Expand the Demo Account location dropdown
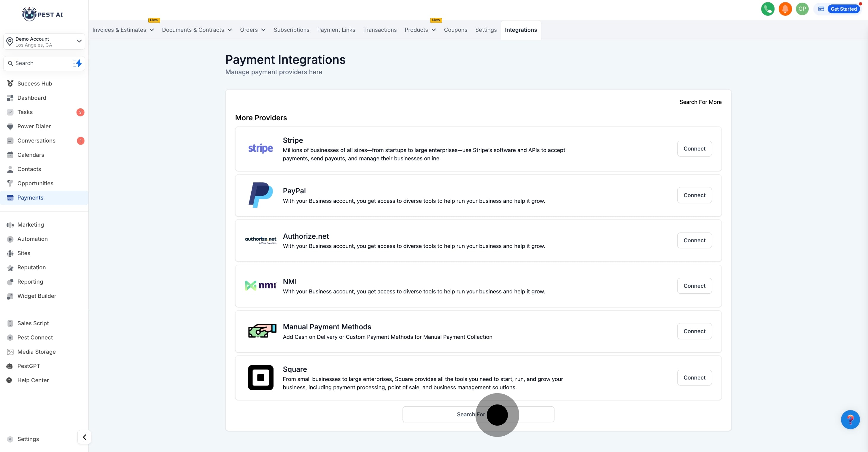 [79, 41]
